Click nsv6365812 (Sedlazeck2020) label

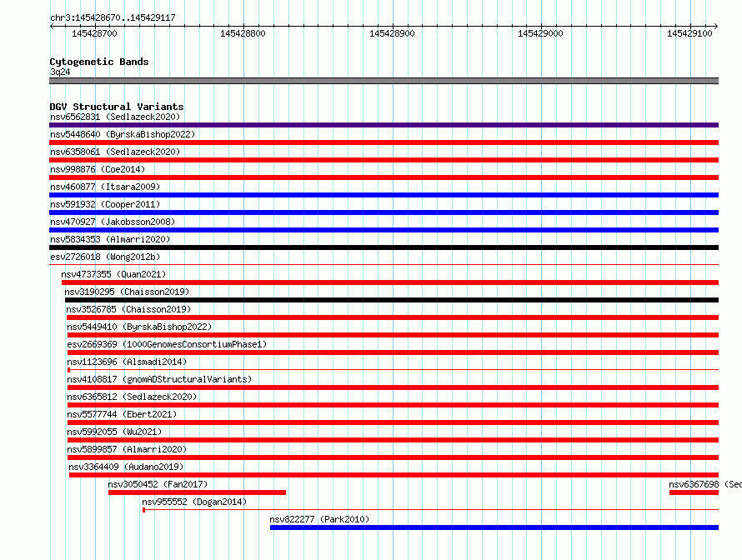[132, 397]
